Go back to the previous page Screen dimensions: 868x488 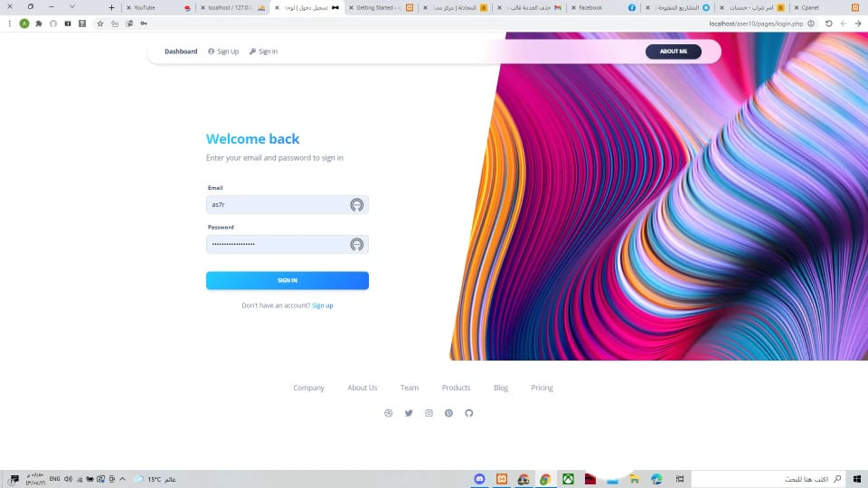point(858,23)
